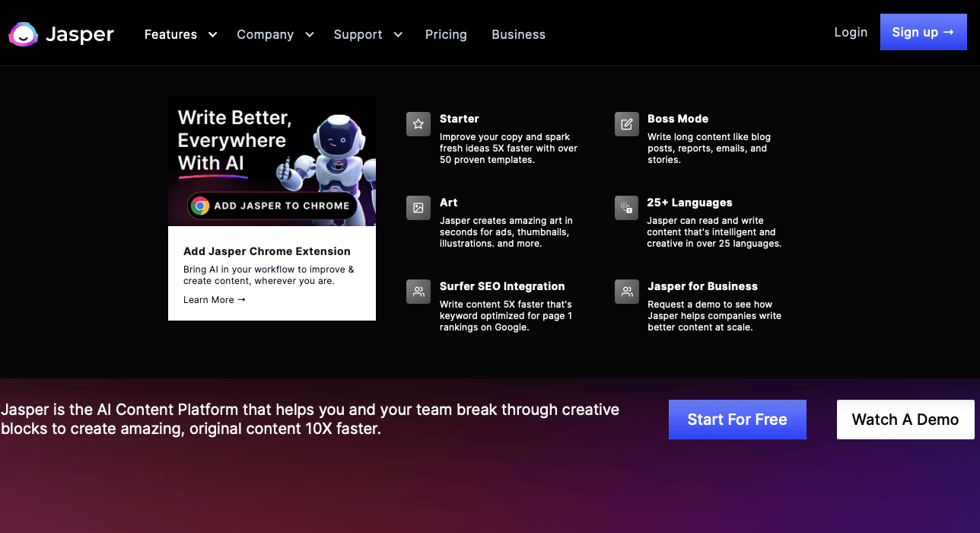
Task: Click Add Jasper to Chrome button
Action: (x=272, y=206)
